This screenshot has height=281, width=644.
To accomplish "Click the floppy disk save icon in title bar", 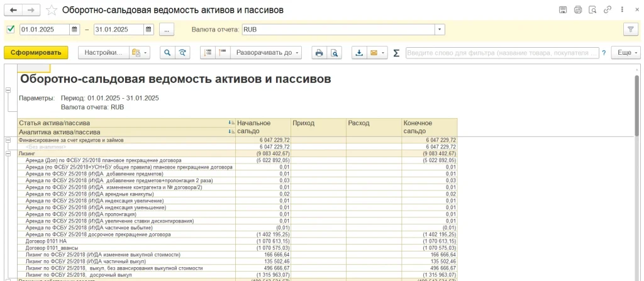I will click(563, 10).
